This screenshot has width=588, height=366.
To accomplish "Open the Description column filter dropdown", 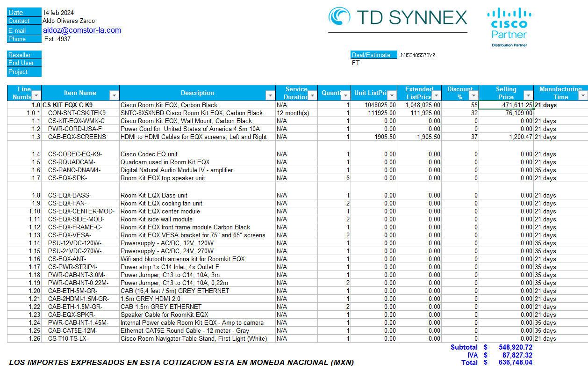I will (270, 95).
